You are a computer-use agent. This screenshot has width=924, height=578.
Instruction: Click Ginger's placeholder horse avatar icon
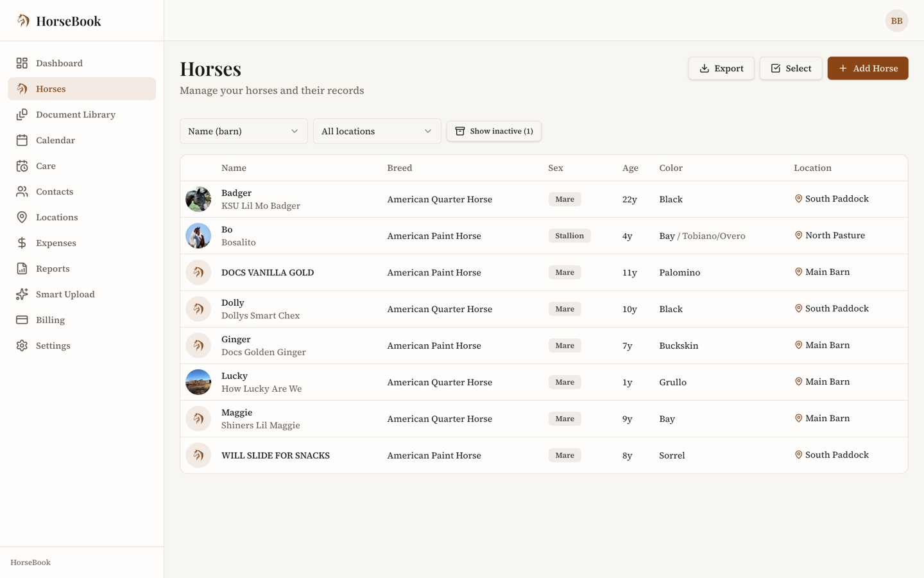pyautogui.click(x=198, y=346)
